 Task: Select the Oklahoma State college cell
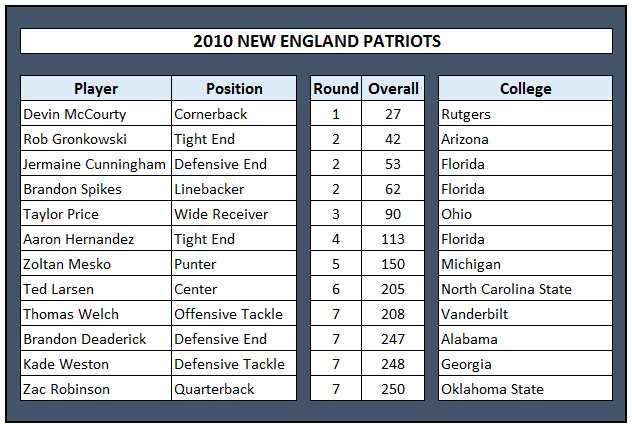[x=526, y=389]
